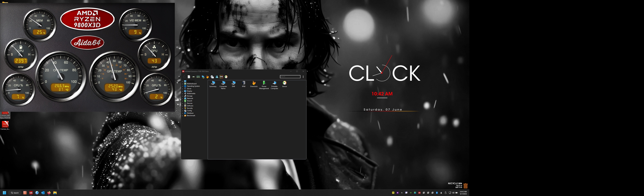Expand the Operating System tree node arrow
This screenshot has height=196, width=644.
pos(183,86)
